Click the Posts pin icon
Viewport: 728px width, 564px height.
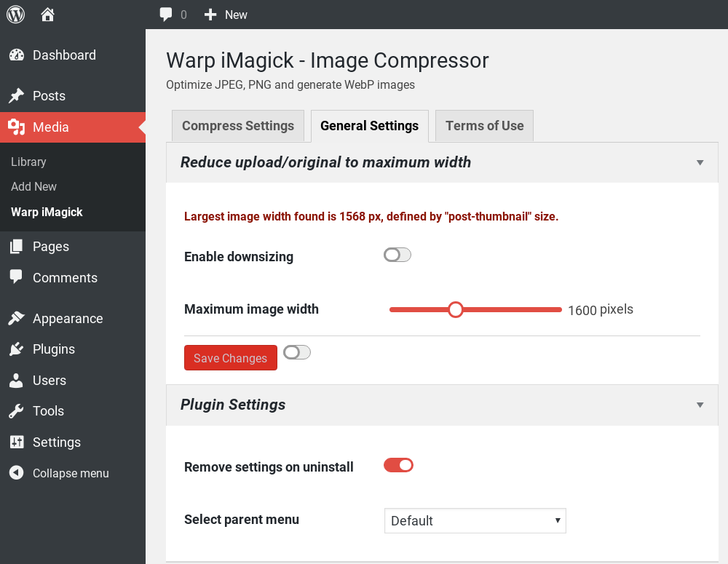click(x=16, y=96)
